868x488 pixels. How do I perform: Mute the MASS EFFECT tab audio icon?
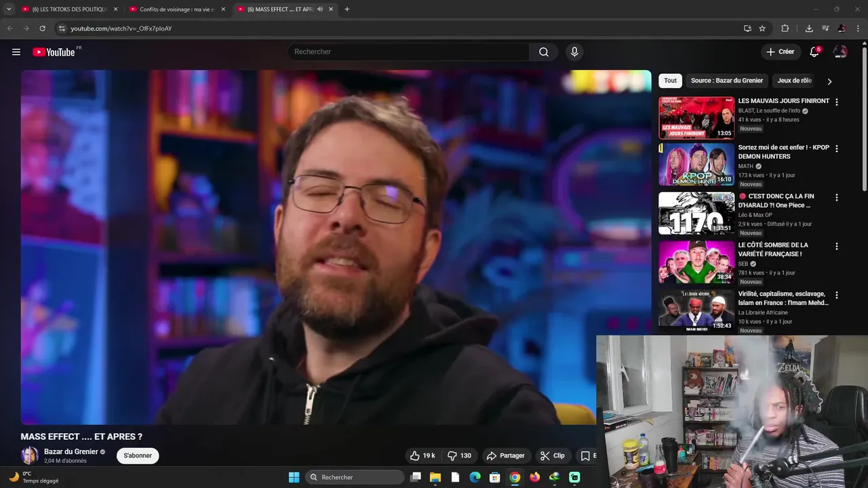pos(320,9)
